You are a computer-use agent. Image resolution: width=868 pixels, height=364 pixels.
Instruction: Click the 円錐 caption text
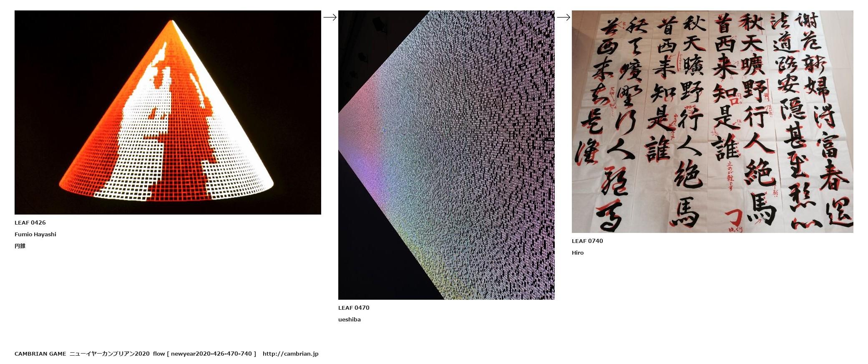click(20, 246)
